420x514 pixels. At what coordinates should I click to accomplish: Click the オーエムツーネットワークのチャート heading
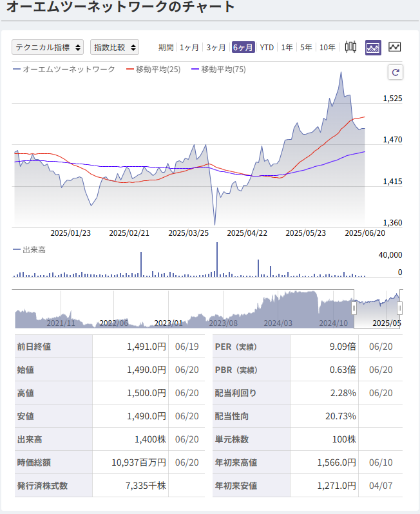(x=120, y=6)
